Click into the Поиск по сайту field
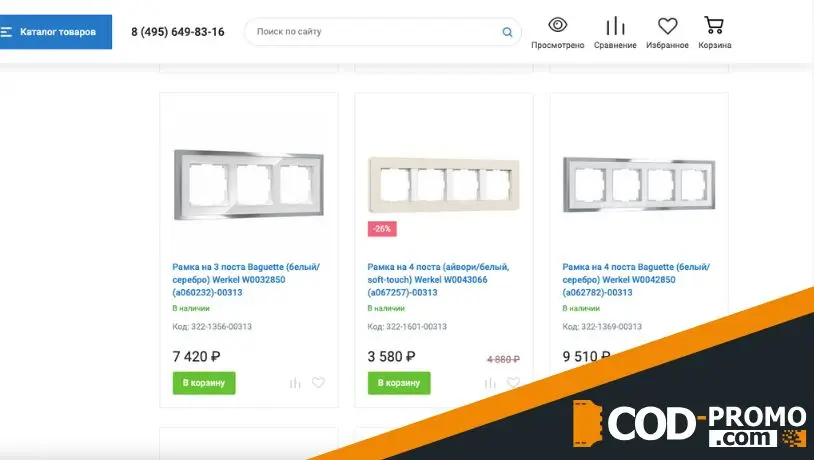 tap(374, 32)
